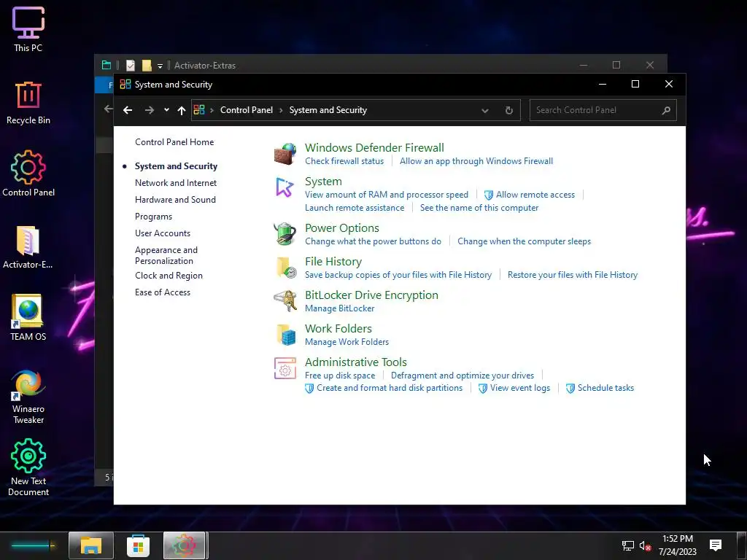Open This PC desktop icon
747x560 pixels.
(28, 29)
